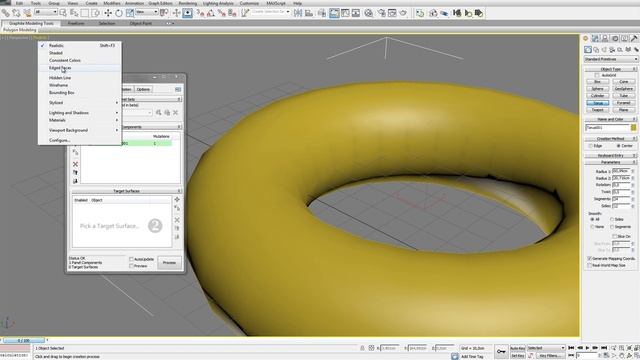The width and height of the screenshot is (640, 360).
Task: Choose Hidden Line shading mode
Action: tap(80, 78)
